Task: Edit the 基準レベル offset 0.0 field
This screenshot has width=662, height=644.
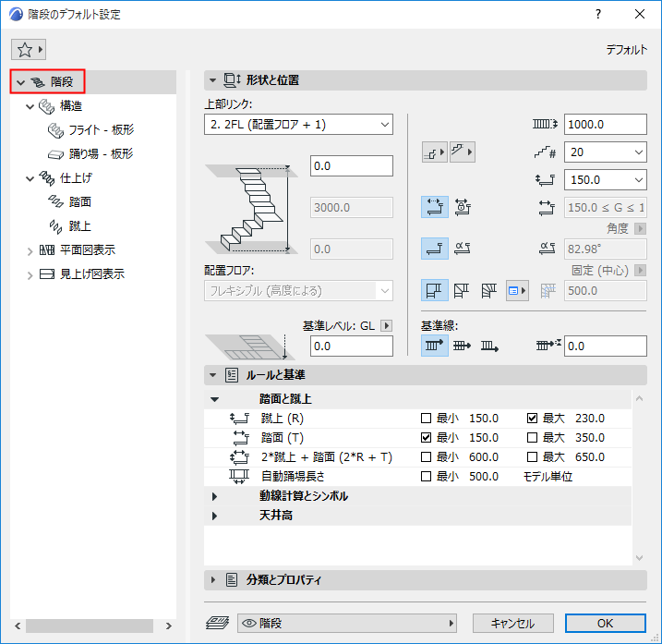Action: coord(351,346)
